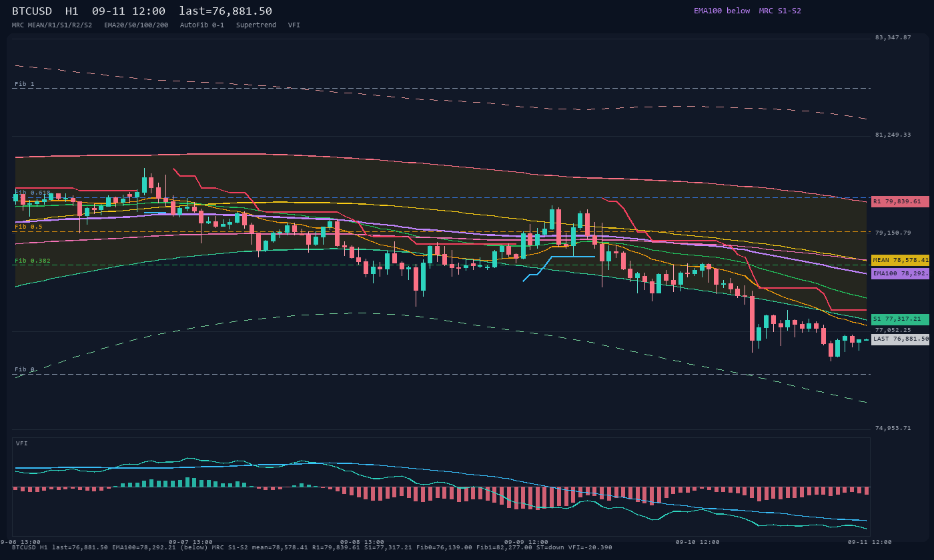Click the red R1 79,839.61 price tag

(x=900, y=201)
